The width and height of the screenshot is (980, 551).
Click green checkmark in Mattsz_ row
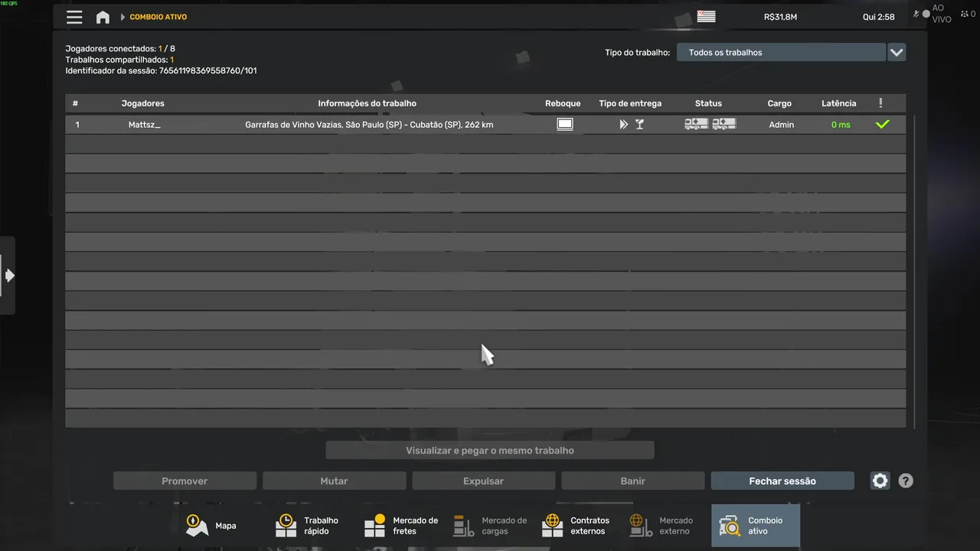point(883,124)
